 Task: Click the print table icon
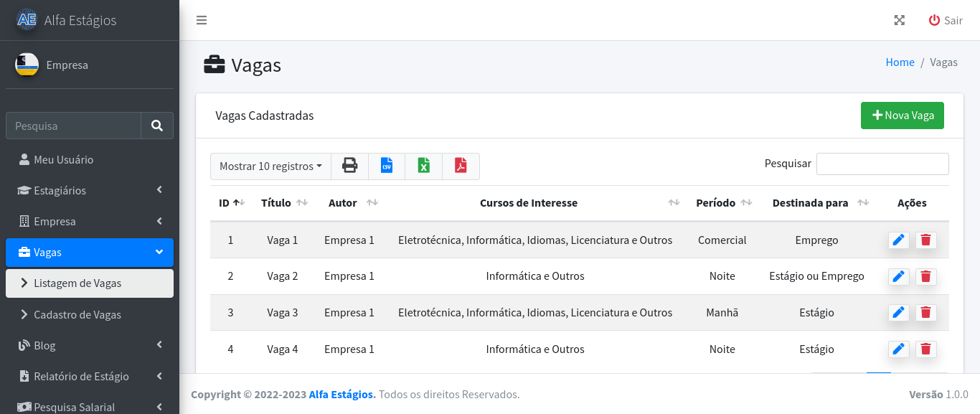(x=349, y=166)
